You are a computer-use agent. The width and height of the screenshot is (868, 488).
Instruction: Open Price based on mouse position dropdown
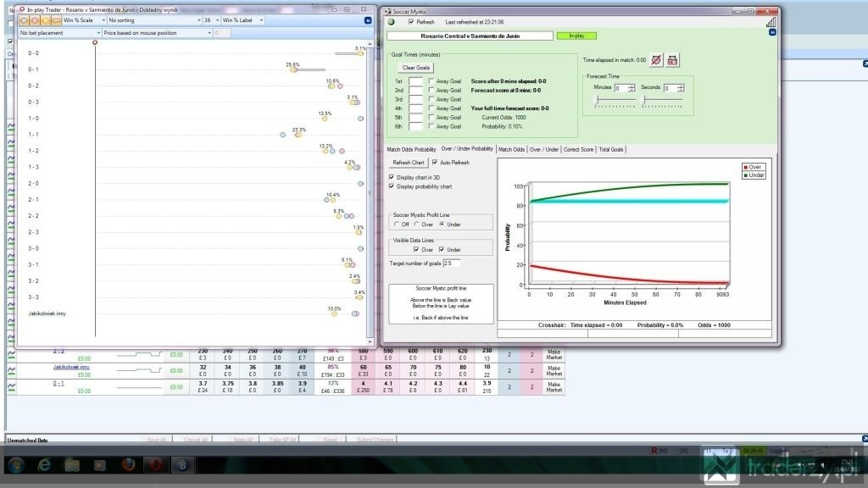157,33
